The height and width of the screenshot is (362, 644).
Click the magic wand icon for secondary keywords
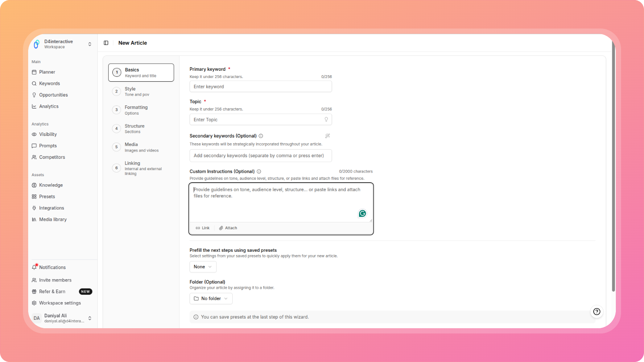[327, 136]
